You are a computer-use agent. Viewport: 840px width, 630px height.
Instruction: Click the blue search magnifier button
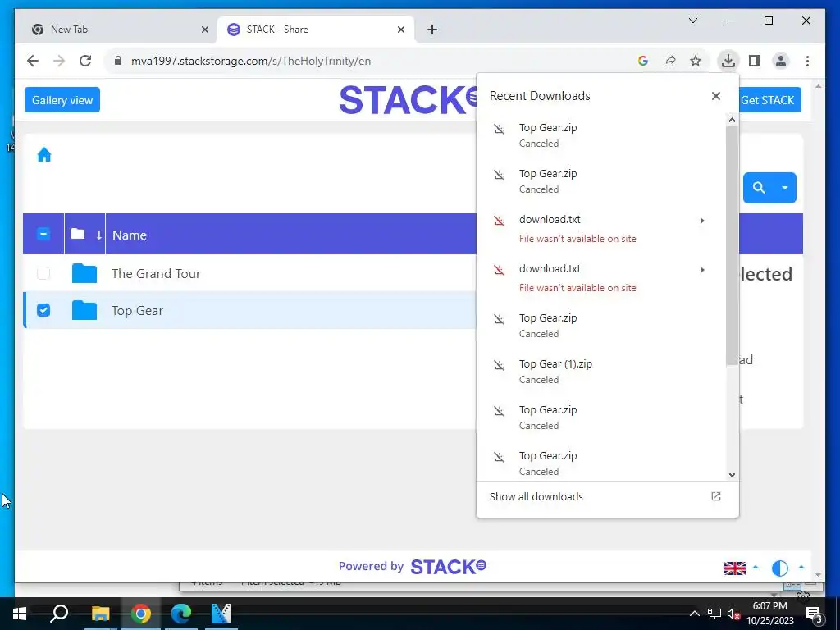[x=759, y=188]
